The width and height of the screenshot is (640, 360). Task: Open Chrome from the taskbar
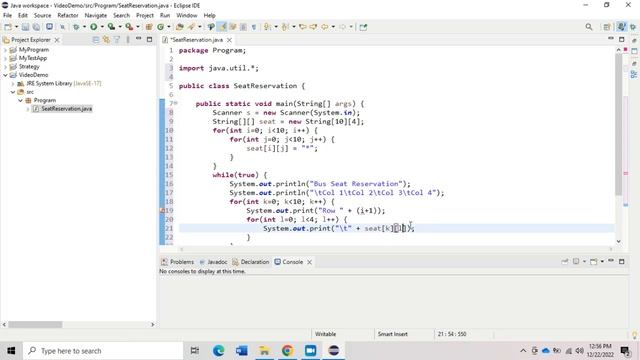(287, 351)
